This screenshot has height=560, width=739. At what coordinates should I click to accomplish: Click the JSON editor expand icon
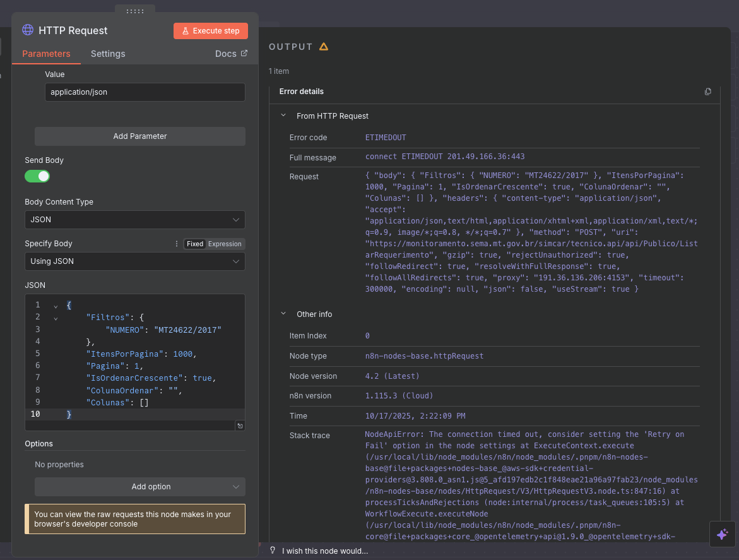click(x=240, y=426)
